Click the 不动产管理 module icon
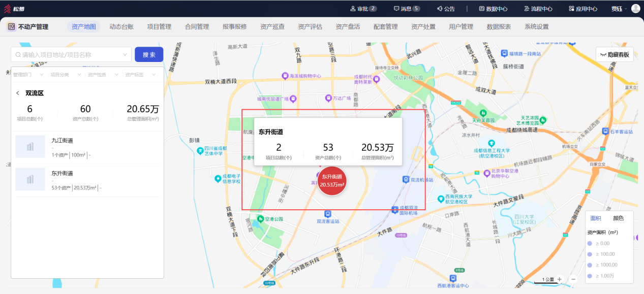The image size is (644, 294). (x=11, y=27)
